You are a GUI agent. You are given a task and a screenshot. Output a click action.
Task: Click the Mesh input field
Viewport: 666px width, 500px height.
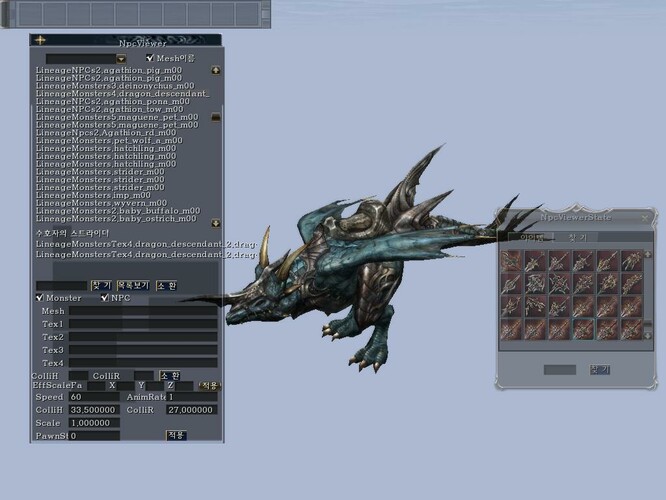click(143, 311)
